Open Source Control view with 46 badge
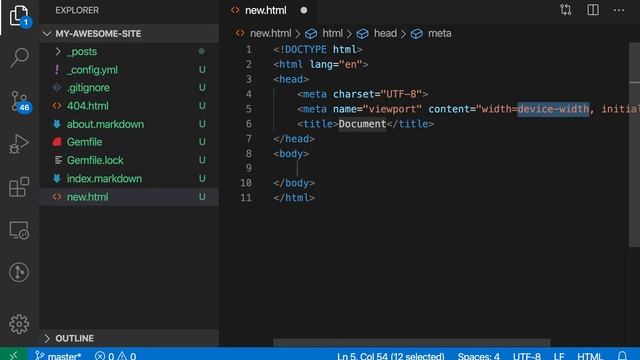This screenshot has height=360, width=640. tap(20, 101)
